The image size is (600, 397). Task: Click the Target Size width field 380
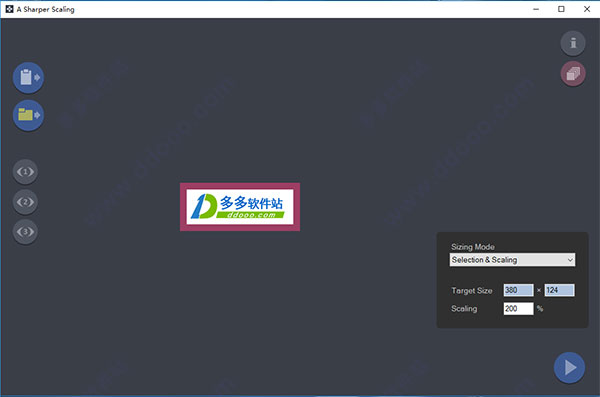pyautogui.click(x=518, y=290)
